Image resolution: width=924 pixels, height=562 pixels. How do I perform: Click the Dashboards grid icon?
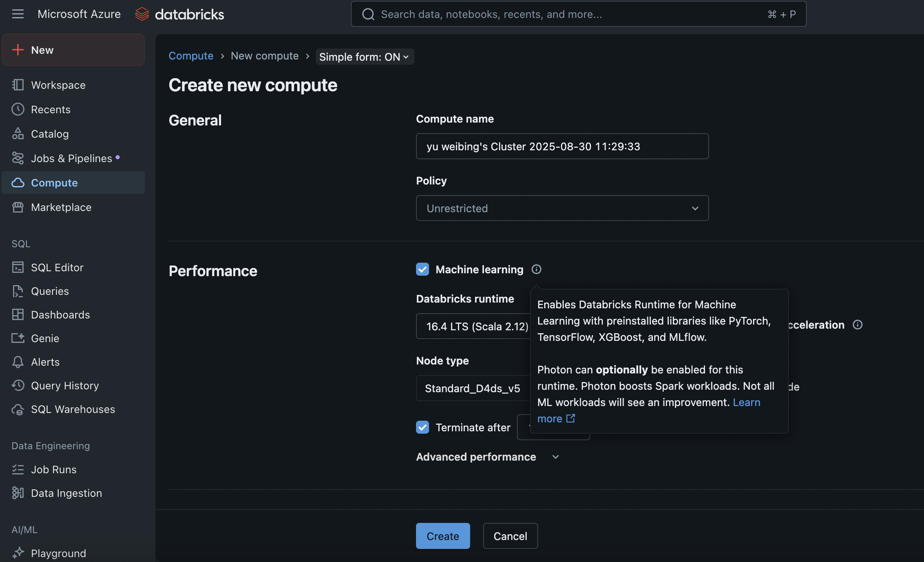[x=18, y=314]
